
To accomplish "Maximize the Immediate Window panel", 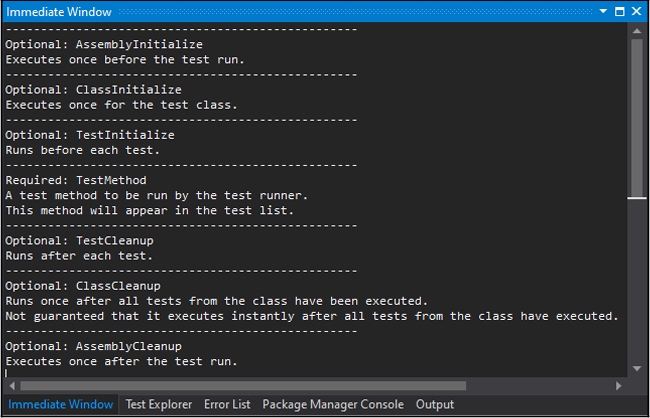I will (620, 11).
